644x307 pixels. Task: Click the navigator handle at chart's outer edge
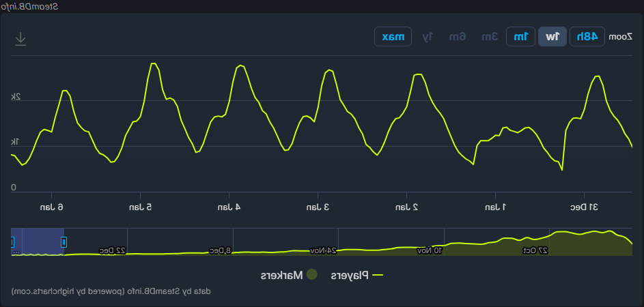click(12, 242)
